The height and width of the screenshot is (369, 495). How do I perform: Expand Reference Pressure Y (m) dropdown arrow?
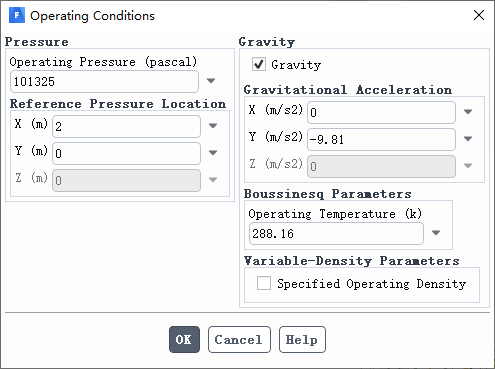(213, 153)
